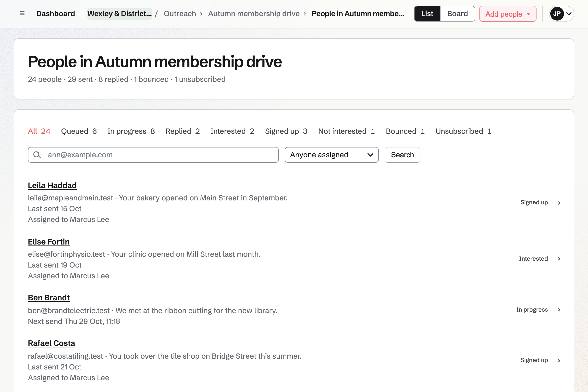Viewport: 588px width, 392px height.
Task: Select the In progress 8 tab
Action: [131, 131]
